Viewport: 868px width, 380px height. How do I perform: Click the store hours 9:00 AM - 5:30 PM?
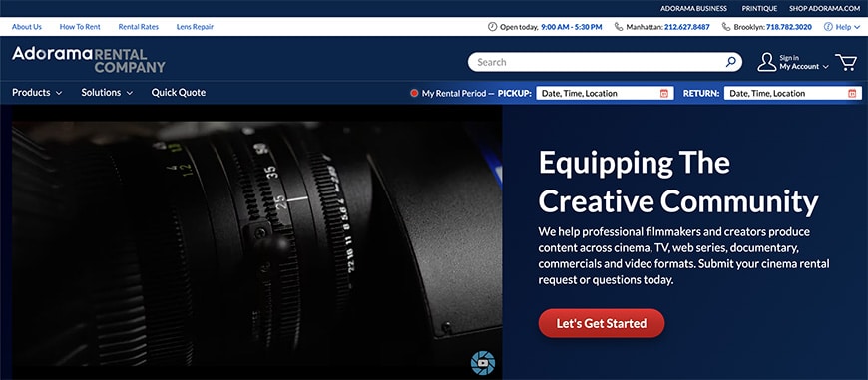tap(572, 27)
